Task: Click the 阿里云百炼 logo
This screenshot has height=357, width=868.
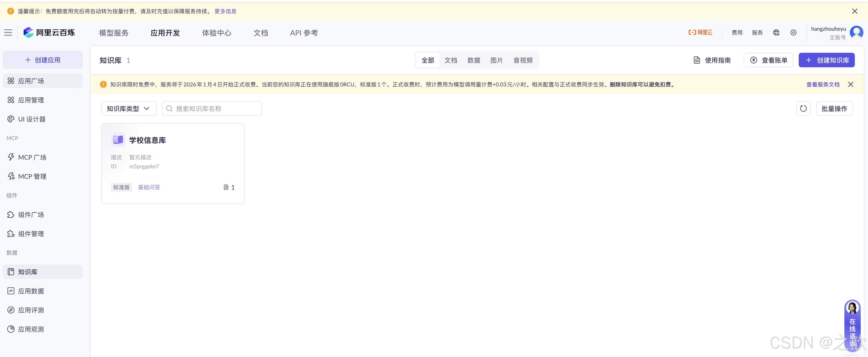Action: [x=49, y=33]
